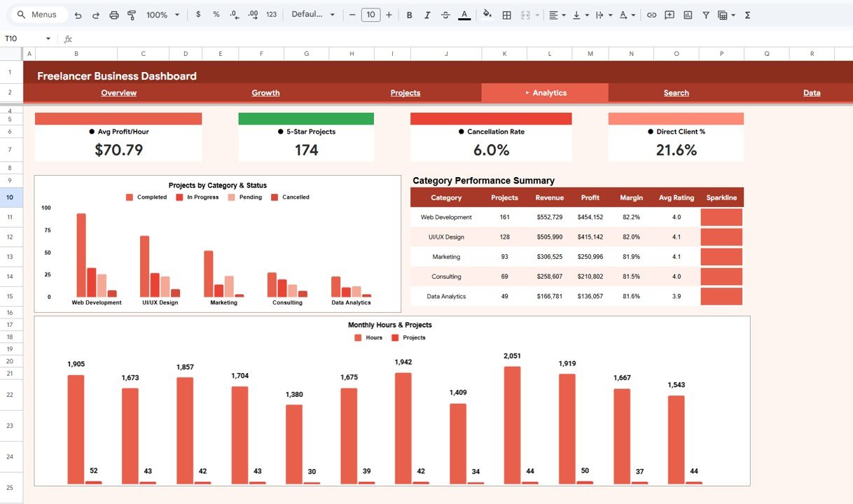Open the fill color picker
The width and height of the screenshot is (853, 504).
pyautogui.click(x=487, y=14)
